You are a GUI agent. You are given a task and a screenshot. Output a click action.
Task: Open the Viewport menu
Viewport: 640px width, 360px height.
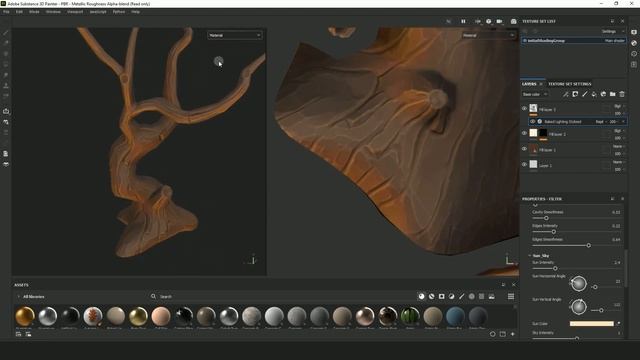coord(75,12)
